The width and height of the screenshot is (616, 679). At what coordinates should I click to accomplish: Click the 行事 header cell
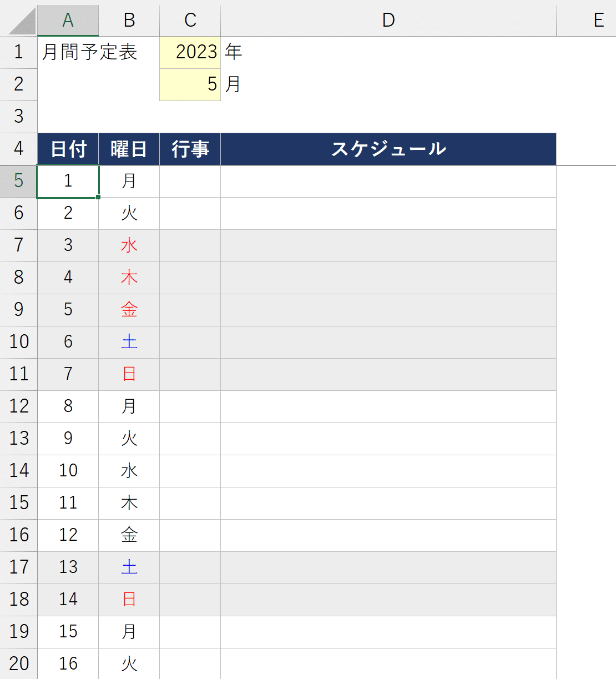click(190, 149)
